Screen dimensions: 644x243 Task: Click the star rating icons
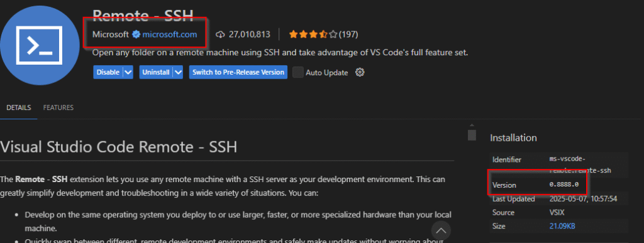313,35
